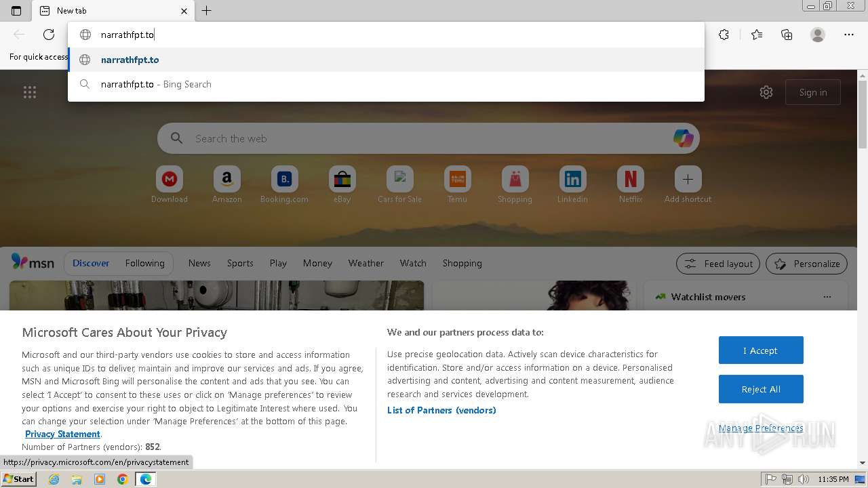Viewport: 868px width, 488px height.
Task: Open a new tab with plus icon
Action: (207, 11)
